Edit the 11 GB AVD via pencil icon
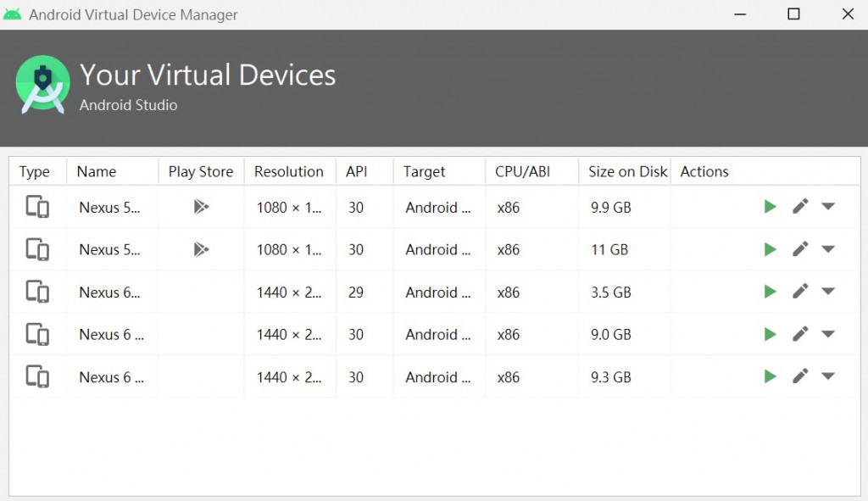 tap(800, 249)
